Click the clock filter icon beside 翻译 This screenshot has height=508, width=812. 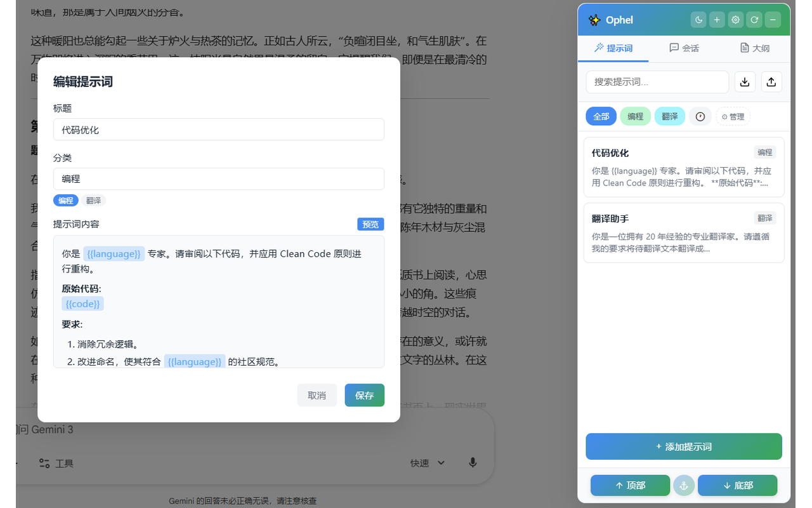[x=700, y=116]
